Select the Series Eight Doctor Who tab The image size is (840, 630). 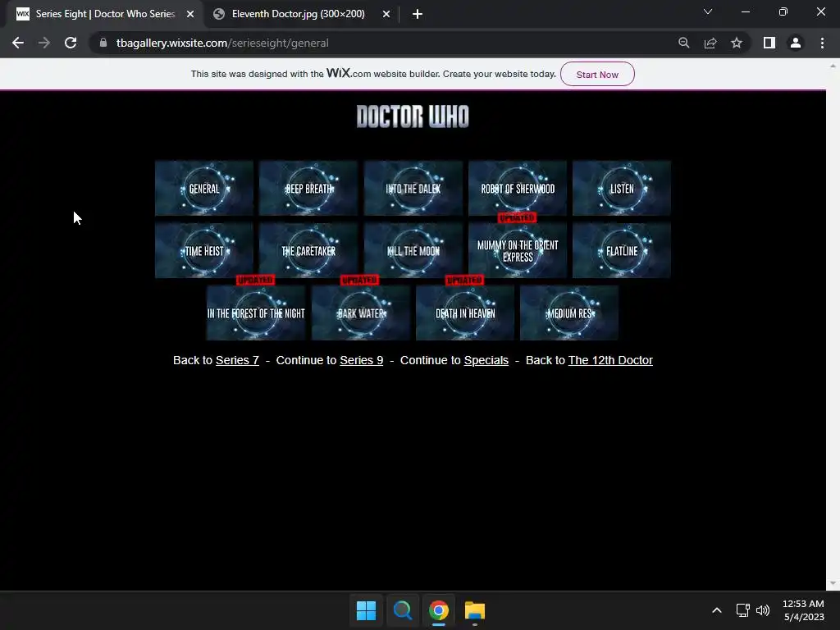click(x=104, y=14)
